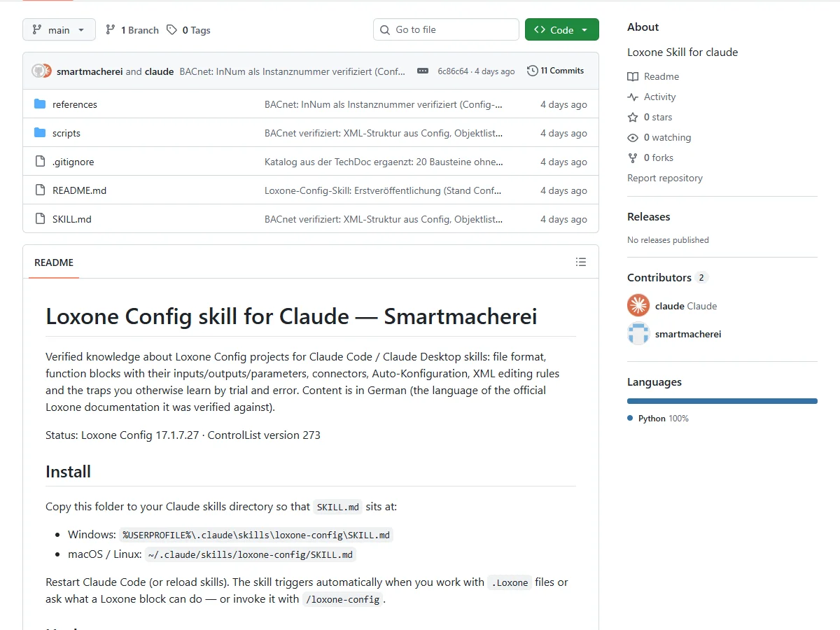Image resolution: width=840 pixels, height=630 pixels.
Task: Open the Python 100% language link
Action: pyautogui.click(x=664, y=418)
